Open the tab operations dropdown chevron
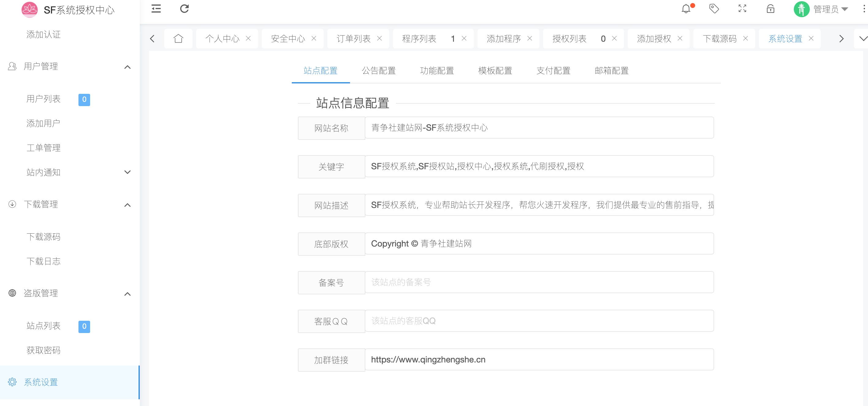This screenshot has height=406, width=868. (x=863, y=39)
